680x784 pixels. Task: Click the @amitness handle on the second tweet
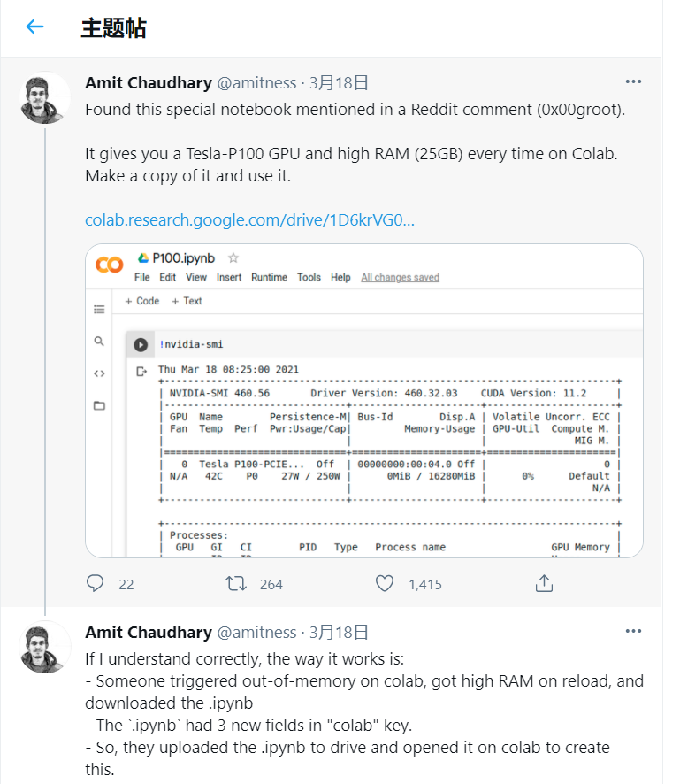(x=256, y=633)
